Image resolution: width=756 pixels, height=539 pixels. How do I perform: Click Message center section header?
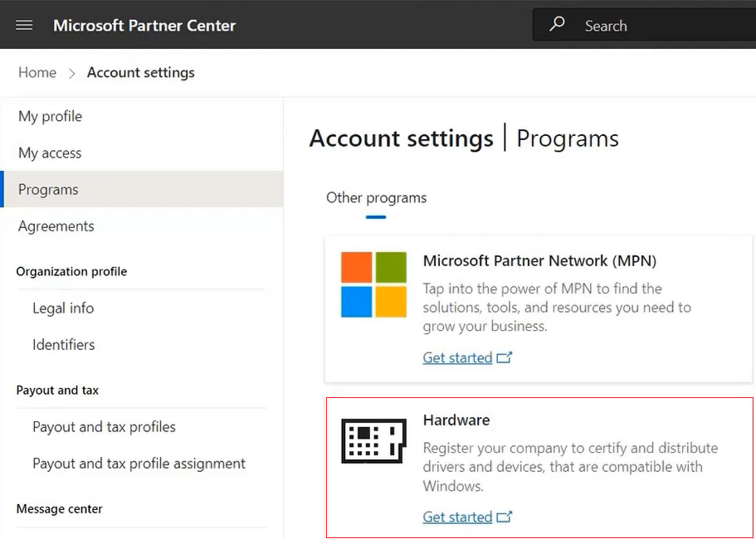click(x=59, y=509)
